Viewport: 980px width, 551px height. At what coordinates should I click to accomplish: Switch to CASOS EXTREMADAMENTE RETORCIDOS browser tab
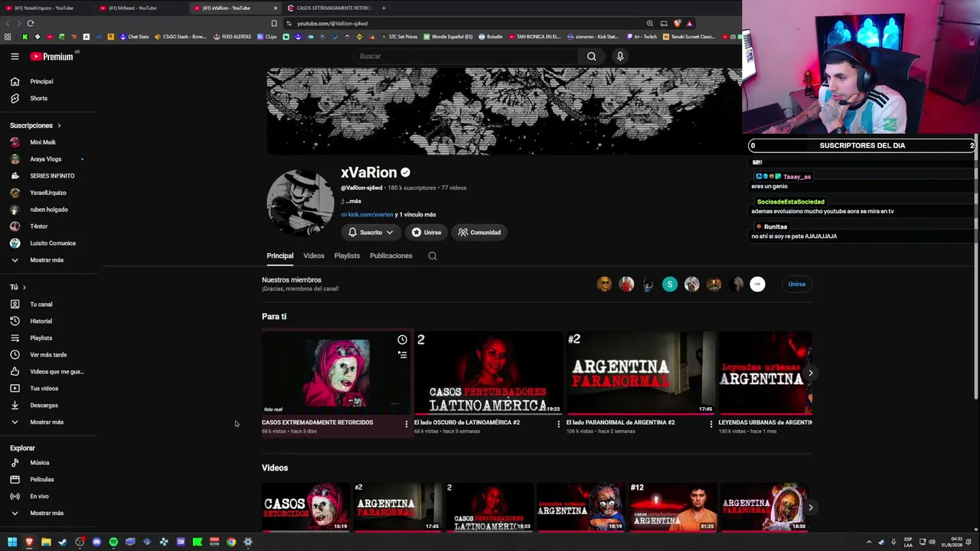[x=329, y=8]
